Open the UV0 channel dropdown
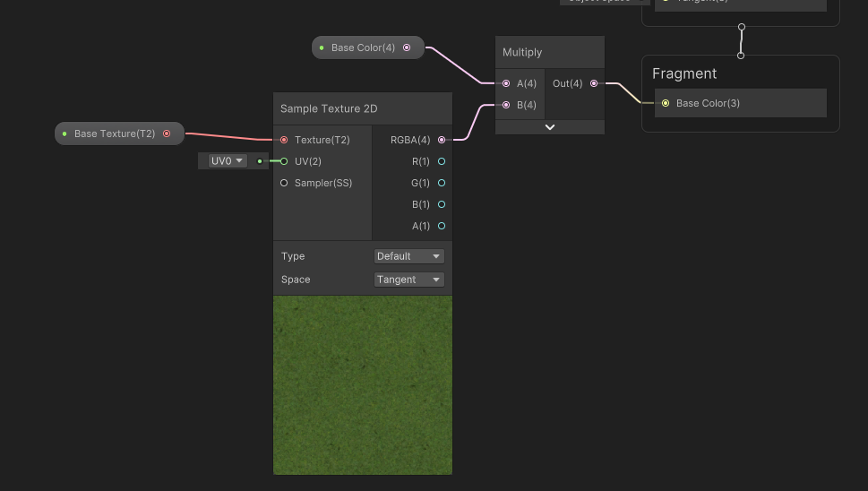868x491 pixels. (x=228, y=161)
